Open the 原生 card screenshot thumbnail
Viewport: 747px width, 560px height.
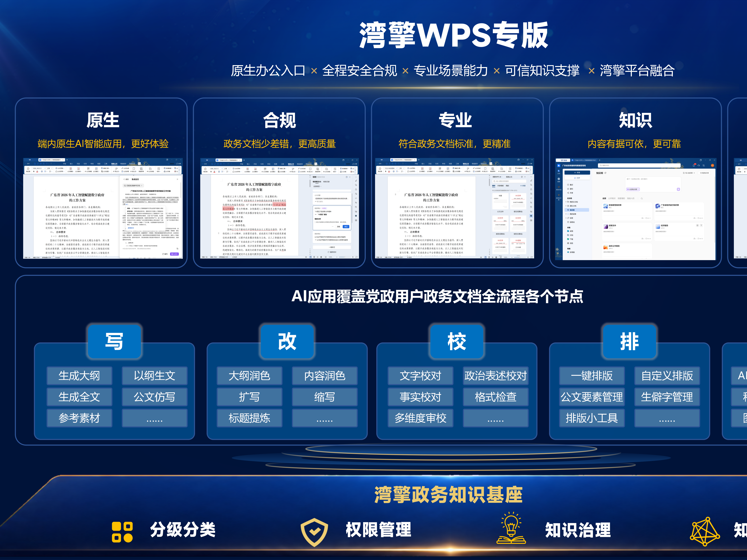click(103, 208)
